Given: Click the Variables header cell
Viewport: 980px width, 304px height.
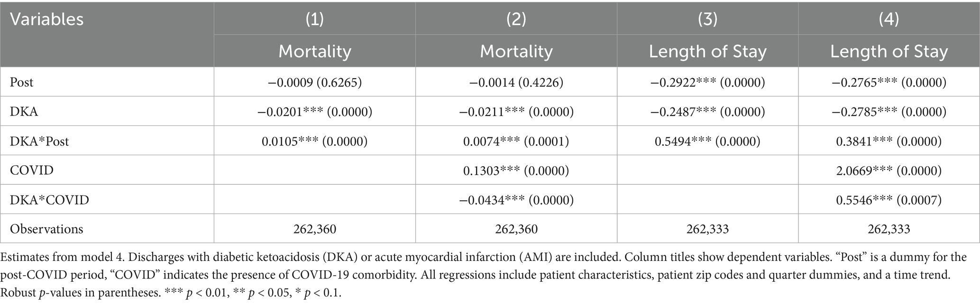Looking at the screenshot, I should [46, 19].
